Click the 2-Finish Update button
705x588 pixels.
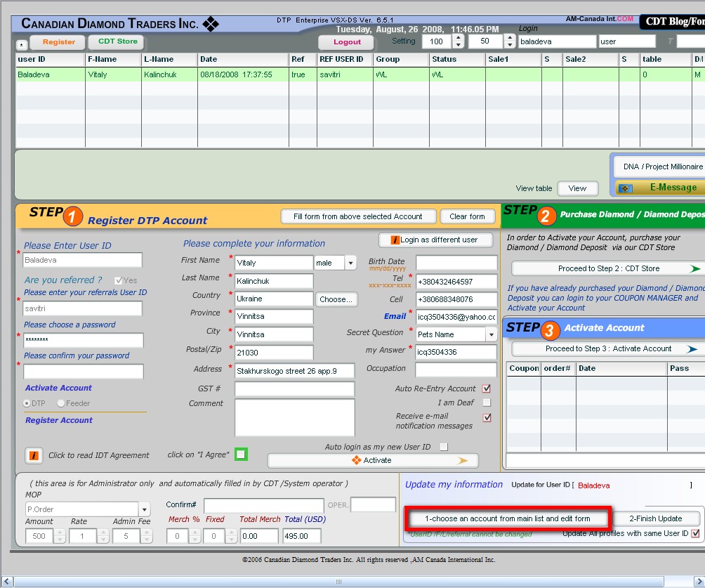point(656,518)
